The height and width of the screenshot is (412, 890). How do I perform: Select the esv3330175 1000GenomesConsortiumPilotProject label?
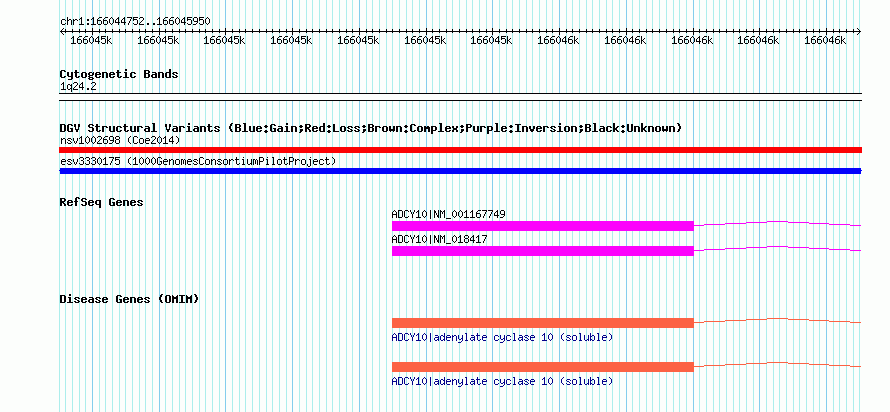[198, 162]
